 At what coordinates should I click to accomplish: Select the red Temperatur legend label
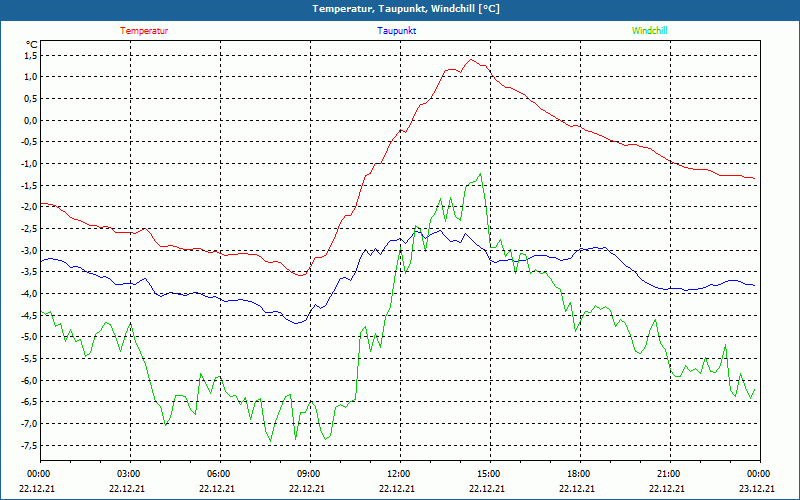144,31
